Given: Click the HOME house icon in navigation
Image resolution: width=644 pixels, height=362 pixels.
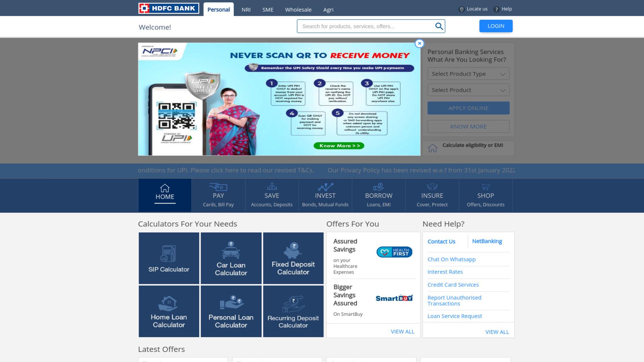Looking at the screenshot, I should pyautogui.click(x=165, y=188).
